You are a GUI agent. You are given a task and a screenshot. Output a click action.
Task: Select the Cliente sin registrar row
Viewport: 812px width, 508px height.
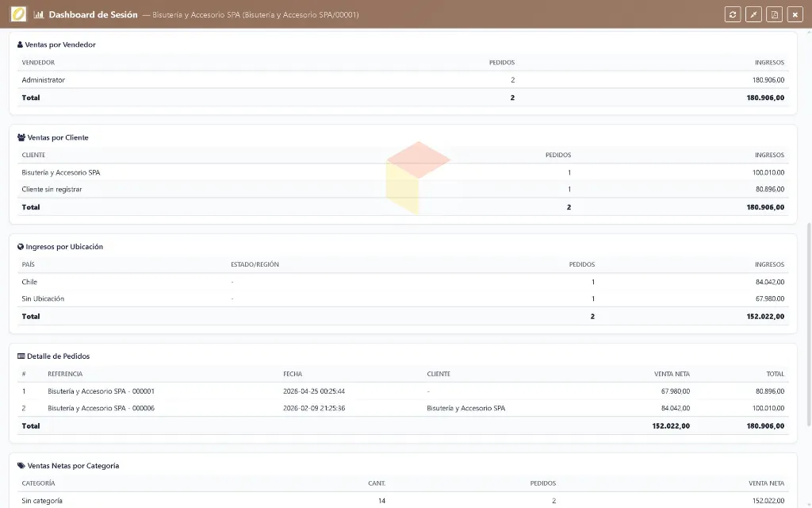[403, 189]
